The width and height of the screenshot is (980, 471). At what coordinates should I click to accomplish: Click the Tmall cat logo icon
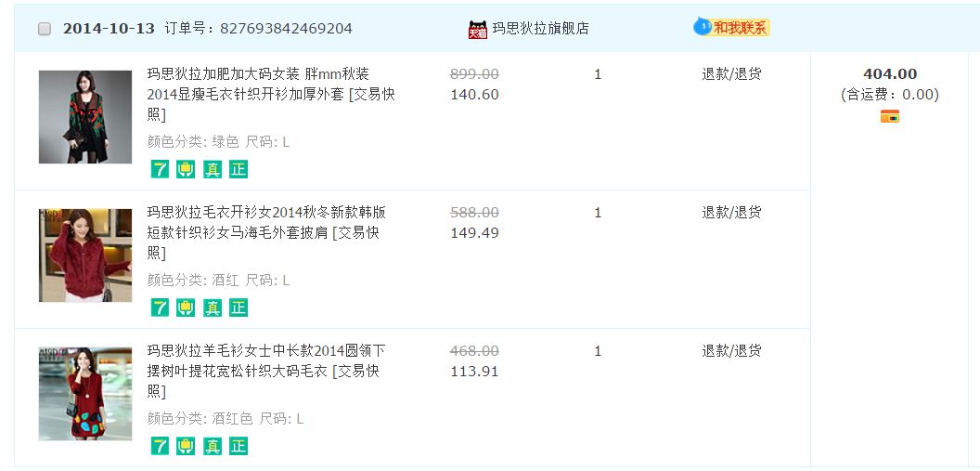pos(478,29)
